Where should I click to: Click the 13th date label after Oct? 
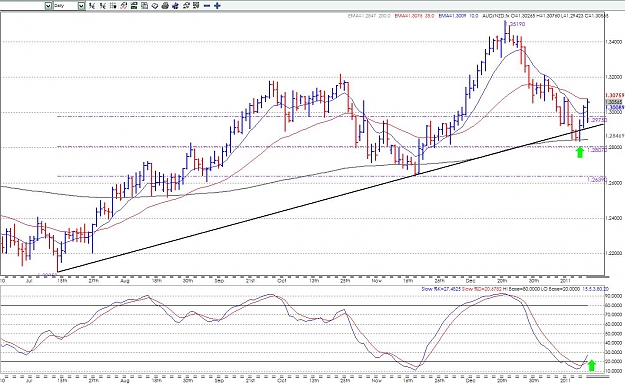pyautogui.click(x=314, y=280)
